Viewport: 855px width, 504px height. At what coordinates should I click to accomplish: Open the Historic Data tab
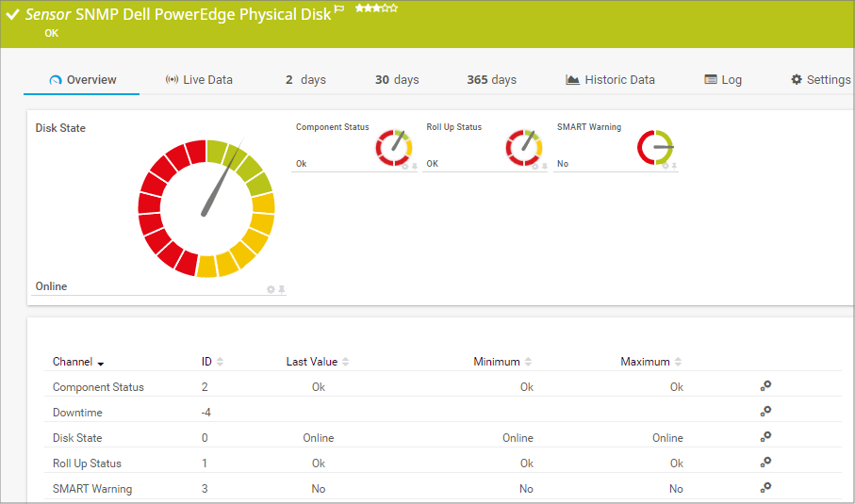610,80
